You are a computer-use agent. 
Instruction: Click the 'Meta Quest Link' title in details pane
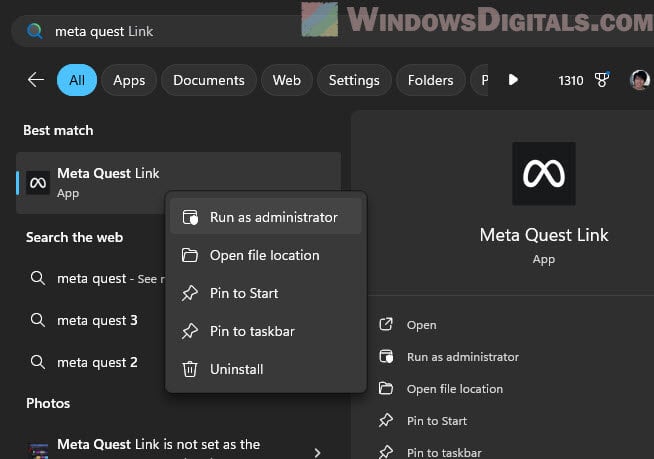544,235
